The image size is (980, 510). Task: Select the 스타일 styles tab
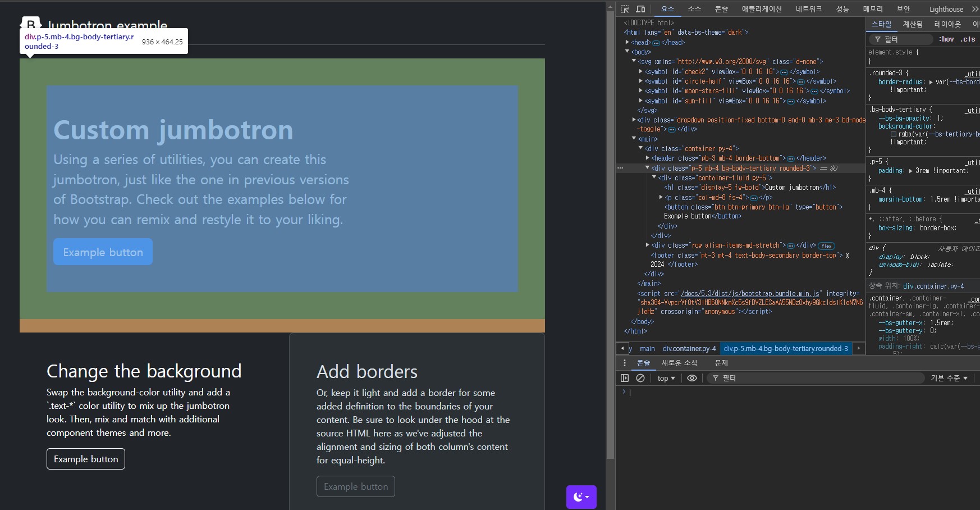881,24
